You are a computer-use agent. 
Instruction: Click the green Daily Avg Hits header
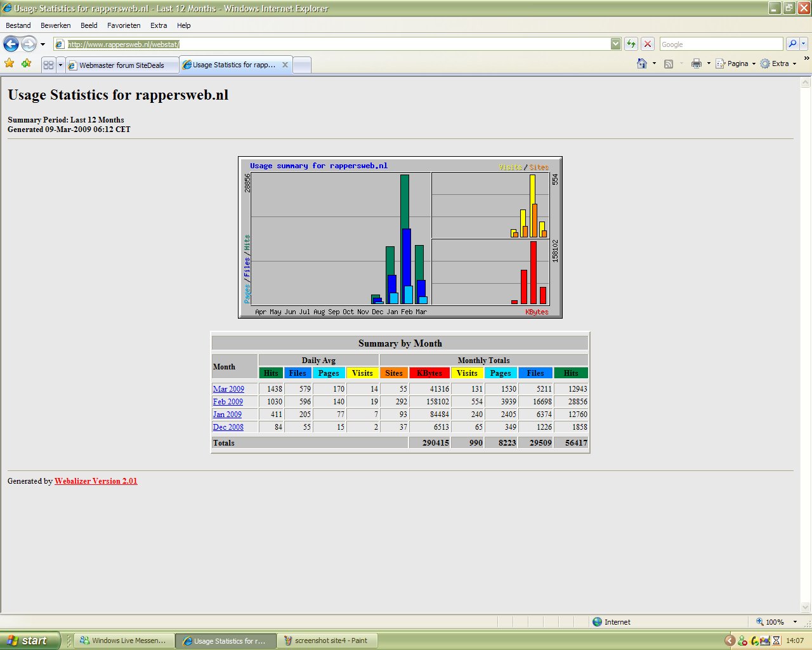click(x=271, y=373)
